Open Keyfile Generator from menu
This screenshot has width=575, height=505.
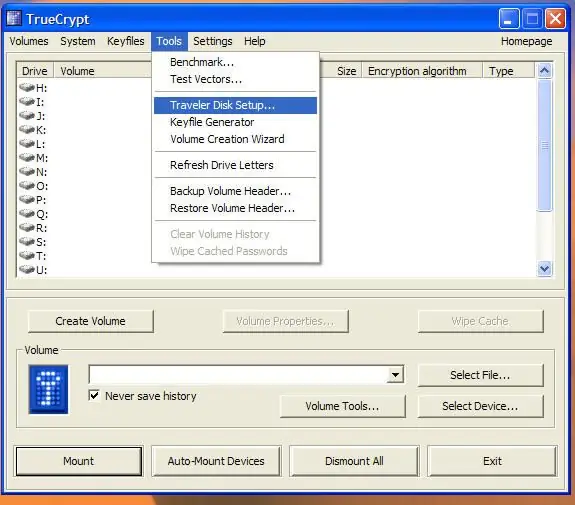click(235, 122)
